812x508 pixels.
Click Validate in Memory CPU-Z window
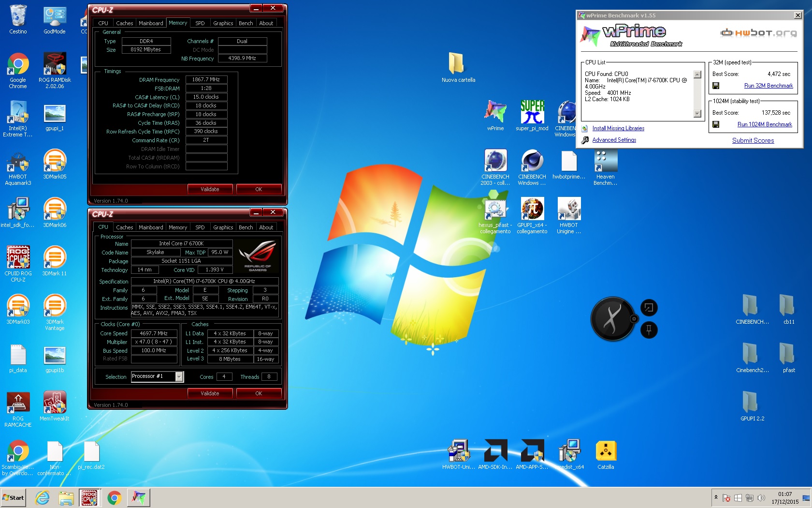click(x=210, y=189)
